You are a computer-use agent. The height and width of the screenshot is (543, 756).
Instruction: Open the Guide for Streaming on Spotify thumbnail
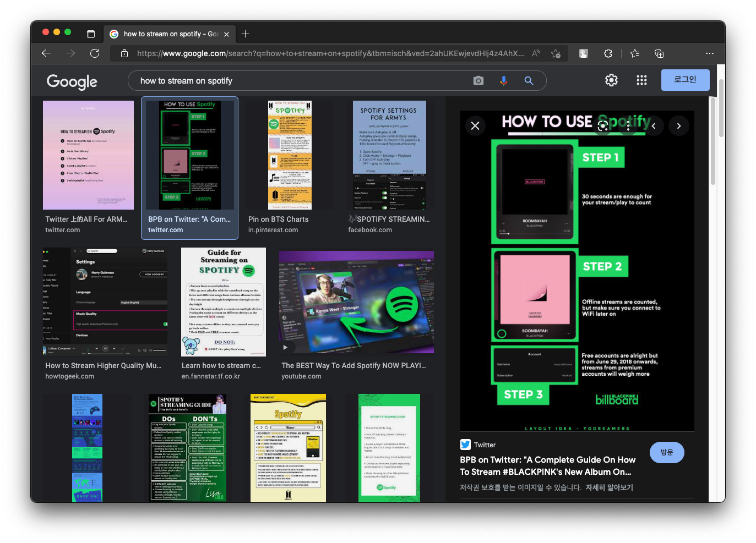coord(224,301)
